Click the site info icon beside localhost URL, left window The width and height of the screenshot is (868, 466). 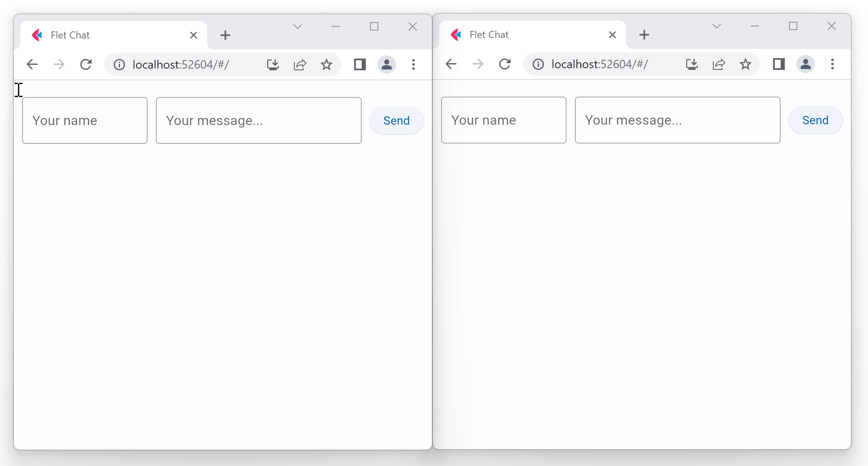(x=119, y=64)
